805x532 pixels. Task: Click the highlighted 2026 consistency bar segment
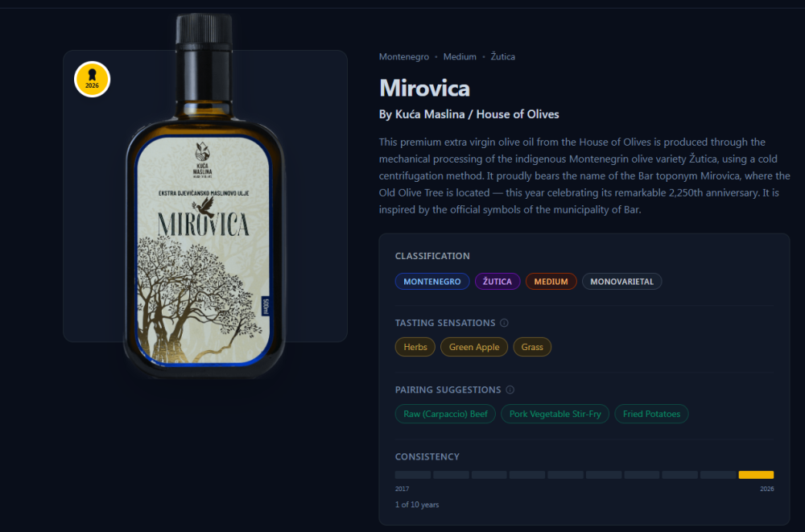[x=756, y=475]
